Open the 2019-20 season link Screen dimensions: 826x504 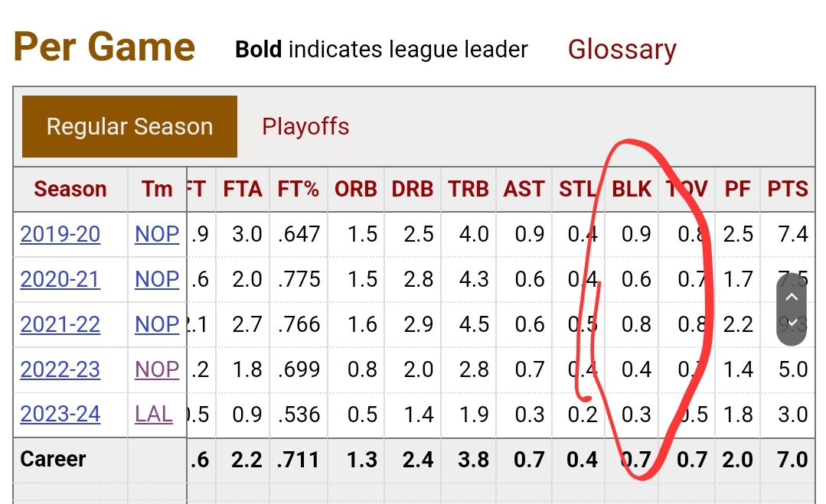60,234
